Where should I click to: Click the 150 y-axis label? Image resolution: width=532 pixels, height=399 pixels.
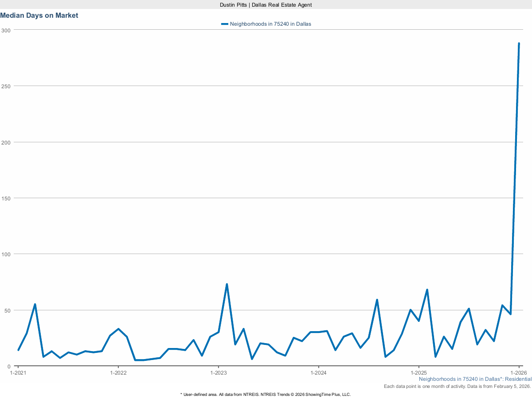pos(5,198)
